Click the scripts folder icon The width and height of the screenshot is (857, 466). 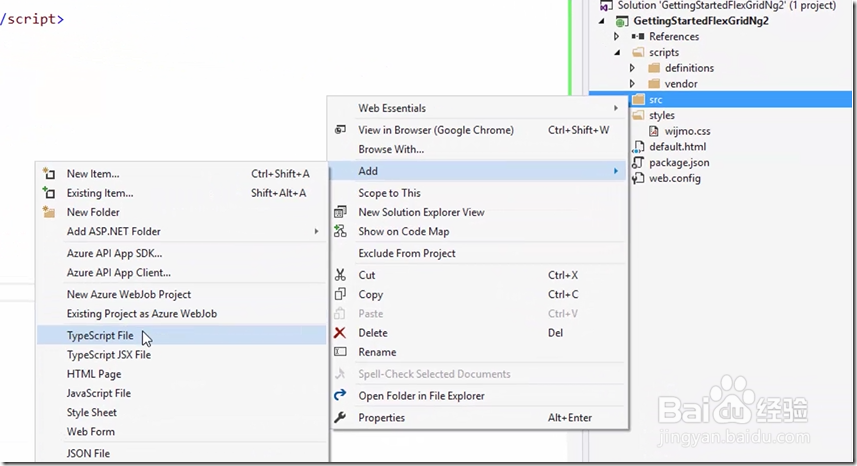638,52
